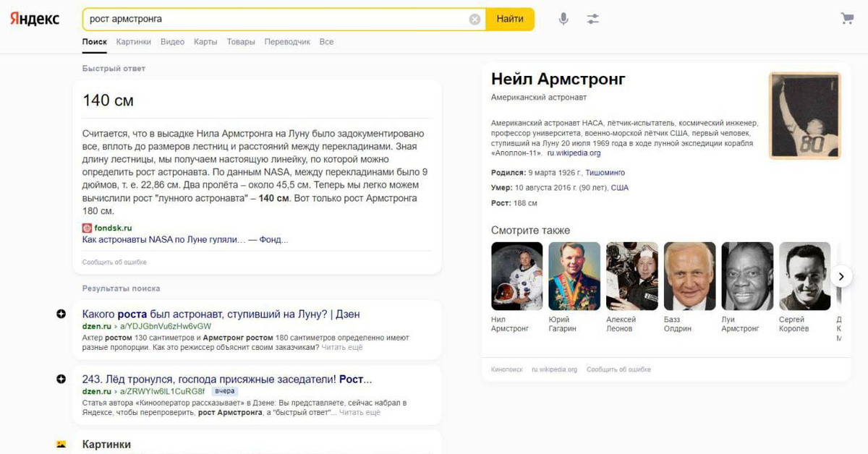This screenshot has width=868, height=454.
Task: Switch to the Переводчик tab
Action: click(287, 42)
